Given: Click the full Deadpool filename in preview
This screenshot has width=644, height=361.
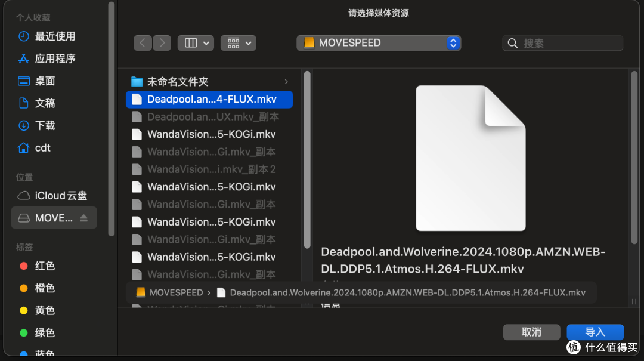Looking at the screenshot, I should pos(463,260).
